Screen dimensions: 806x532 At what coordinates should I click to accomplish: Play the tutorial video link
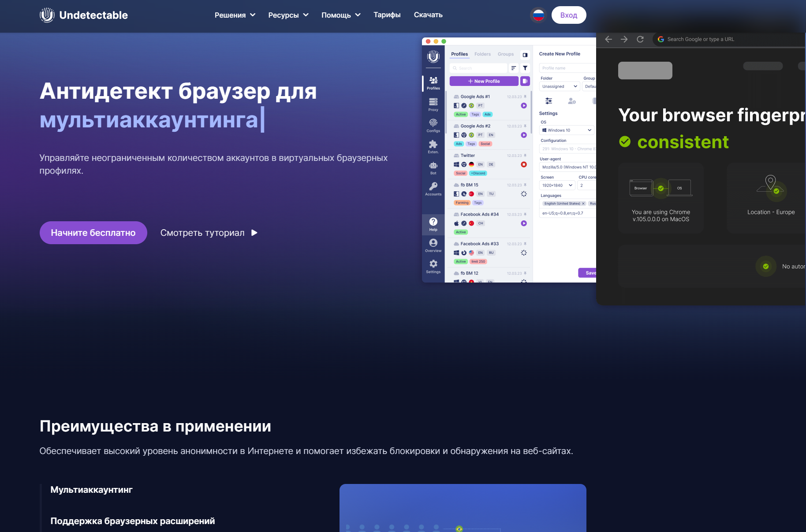[209, 233]
